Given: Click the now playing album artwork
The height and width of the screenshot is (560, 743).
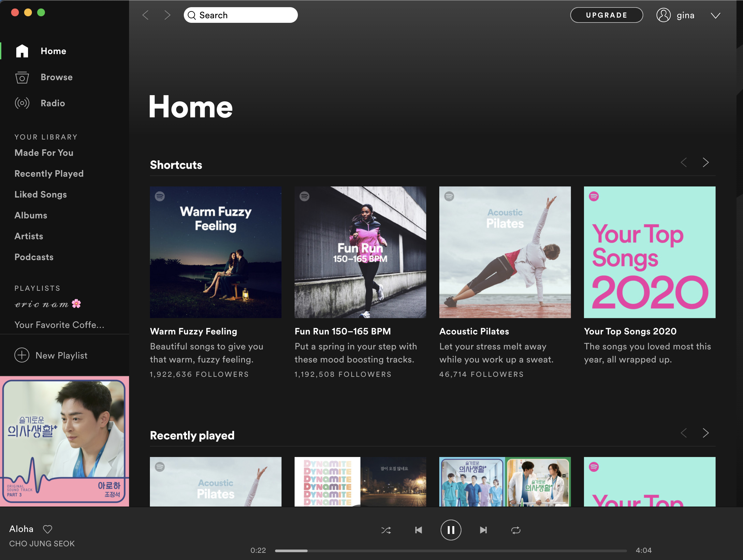Looking at the screenshot, I should tap(65, 441).
